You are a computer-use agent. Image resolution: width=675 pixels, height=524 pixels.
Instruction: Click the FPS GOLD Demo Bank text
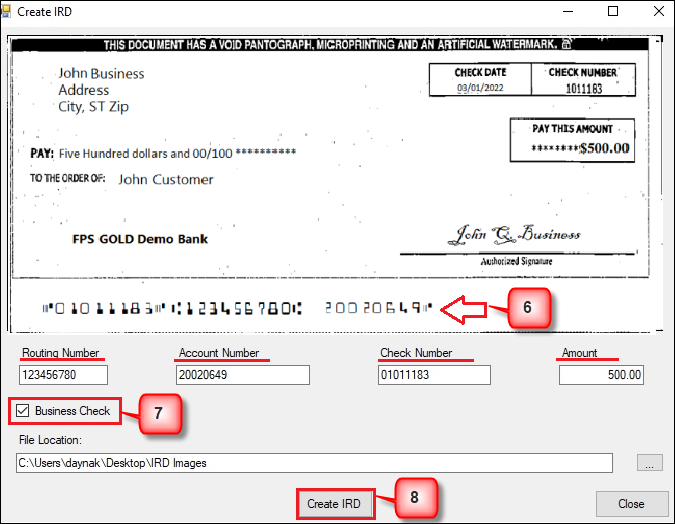pyautogui.click(x=140, y=239)
